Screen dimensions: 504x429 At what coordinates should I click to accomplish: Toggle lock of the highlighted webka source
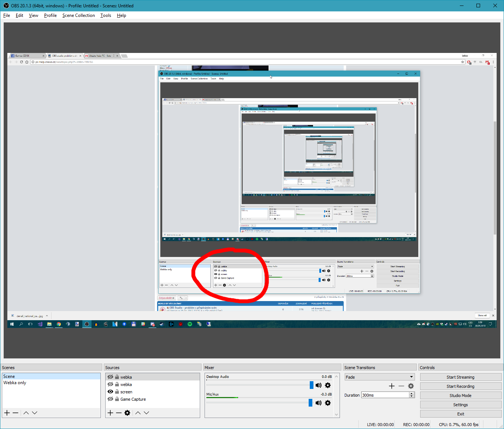pos(117,377)
